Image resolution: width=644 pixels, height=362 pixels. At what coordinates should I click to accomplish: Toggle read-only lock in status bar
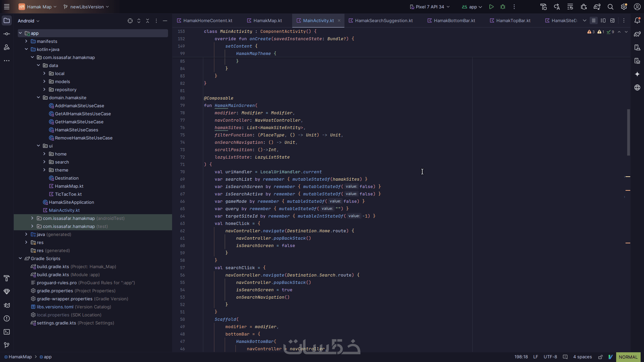600,357
